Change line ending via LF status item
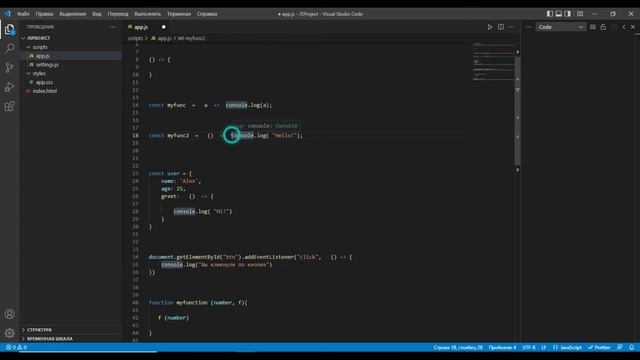Viewport: 640px width, 360px height. pyautogui.click(x=544, y=347)
